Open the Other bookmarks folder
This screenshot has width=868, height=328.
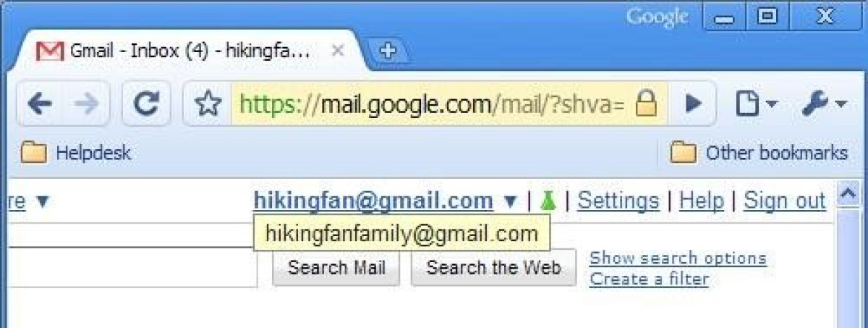[x=758, y=153]
